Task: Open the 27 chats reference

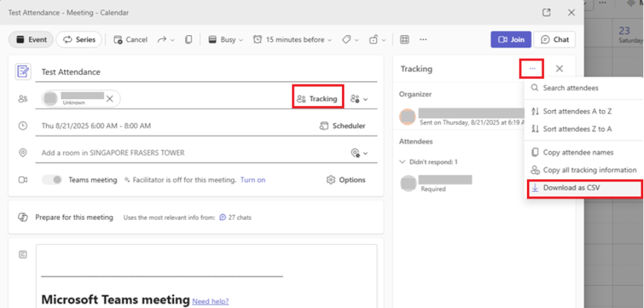Action: [235, 218]
